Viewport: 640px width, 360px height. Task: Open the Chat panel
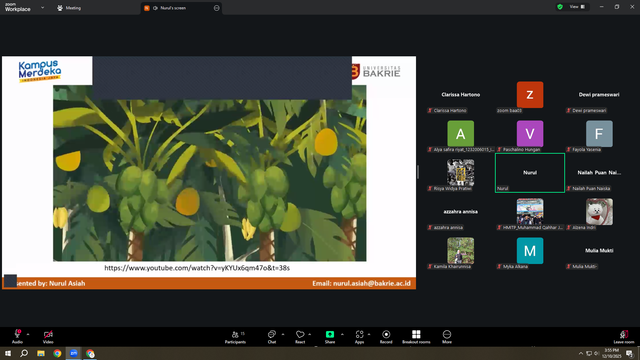(x=272, y=337)
